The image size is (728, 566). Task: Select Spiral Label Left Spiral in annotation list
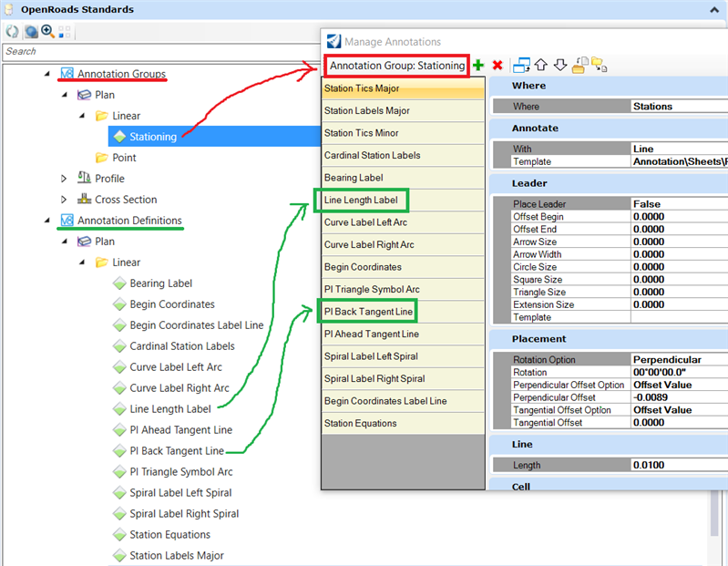(403, 356)
